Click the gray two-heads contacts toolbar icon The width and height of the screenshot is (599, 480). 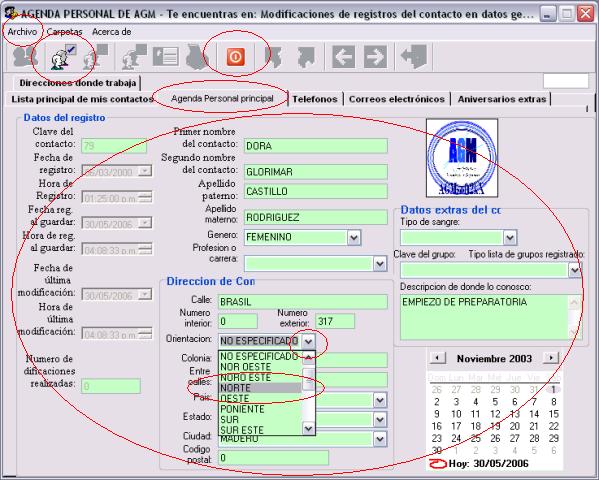point(25,57)
